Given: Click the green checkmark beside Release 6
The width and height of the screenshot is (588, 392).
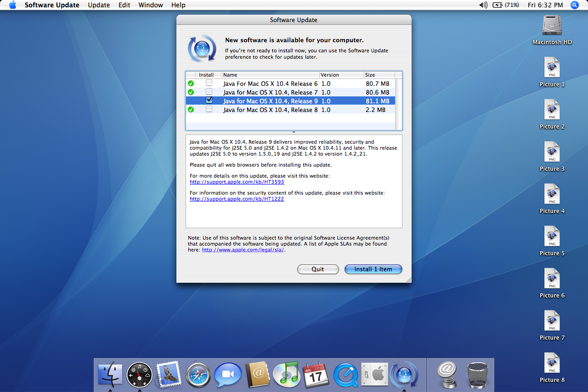Looking at the screenshot, I should tap(191, 84).
